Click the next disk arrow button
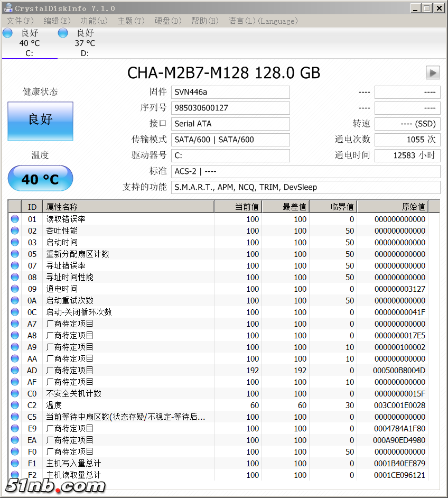The height and width of the screenshot is (498, 448). (x=433, y=73)
